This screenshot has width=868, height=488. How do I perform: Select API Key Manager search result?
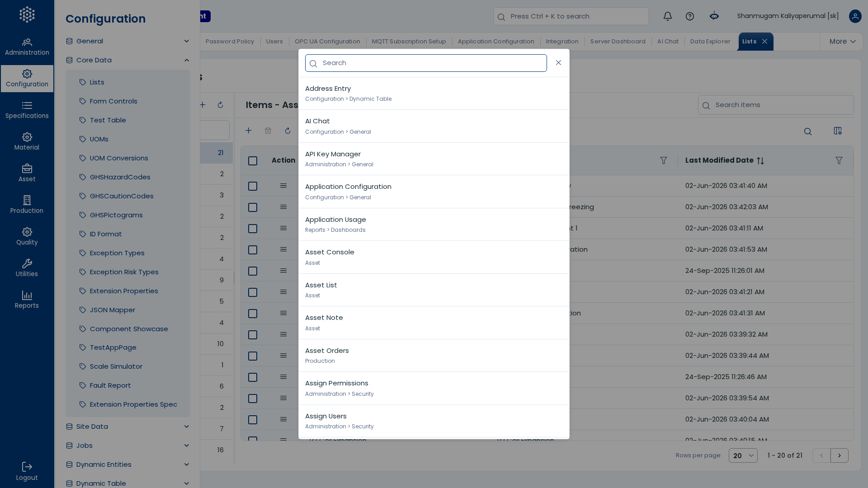click(x=434, y=159)
